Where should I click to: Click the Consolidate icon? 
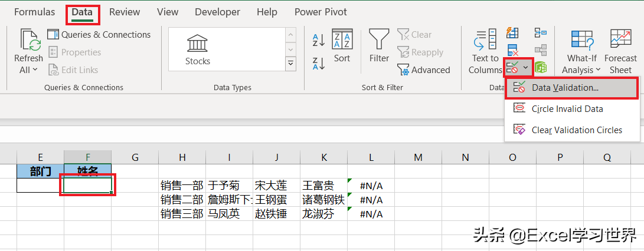click(x=541, y=32)
